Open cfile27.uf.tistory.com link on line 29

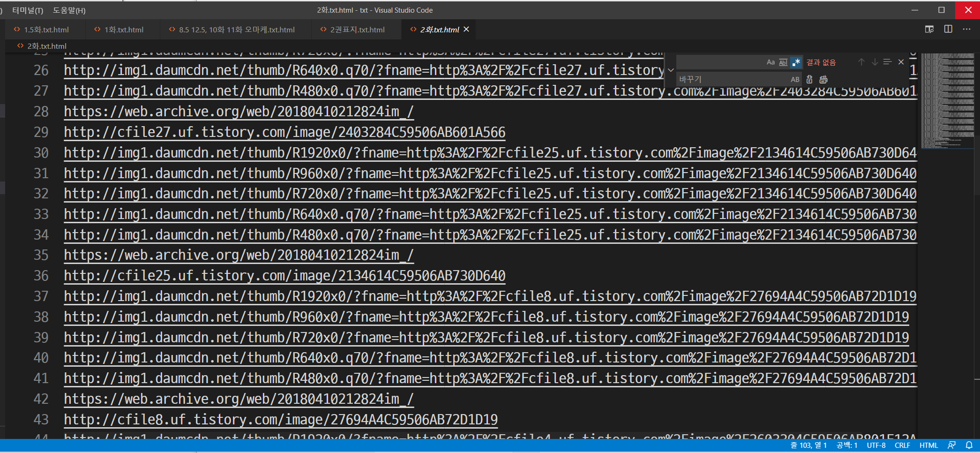284,132
